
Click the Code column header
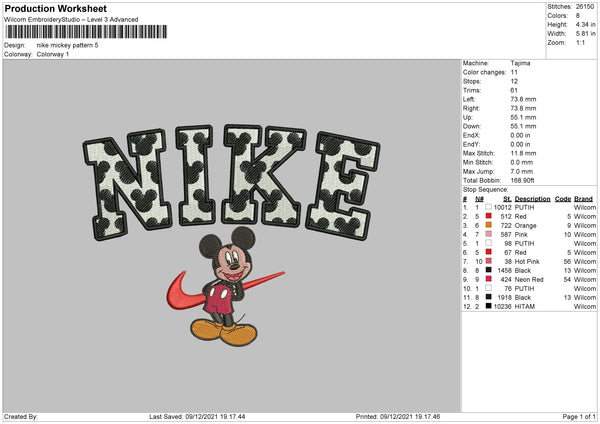[x=563, y=198]
